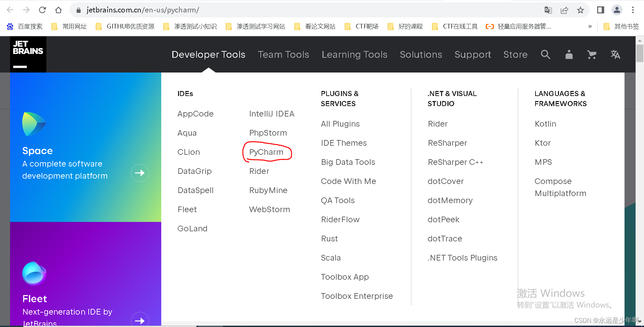Click the translate page icon in address bar
The image size is (644, 327).
[x=548, y=10]
